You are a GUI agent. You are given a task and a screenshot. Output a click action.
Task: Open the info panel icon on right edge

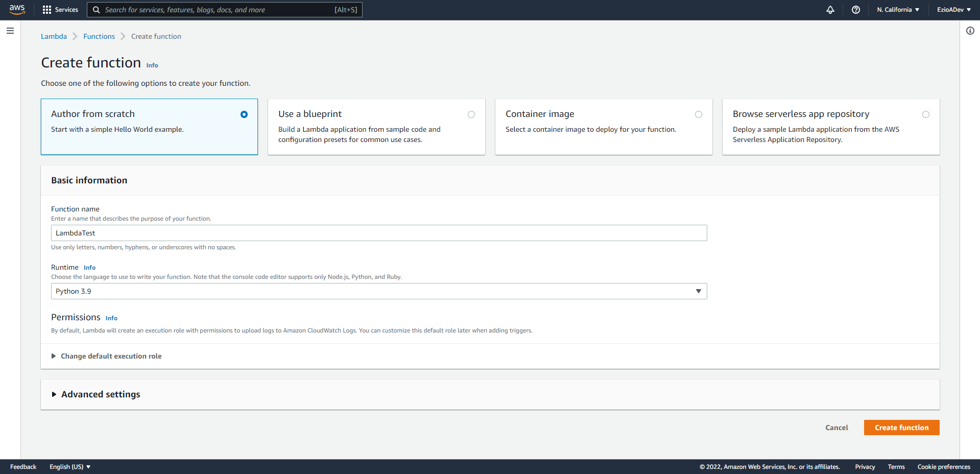point(970,31)
